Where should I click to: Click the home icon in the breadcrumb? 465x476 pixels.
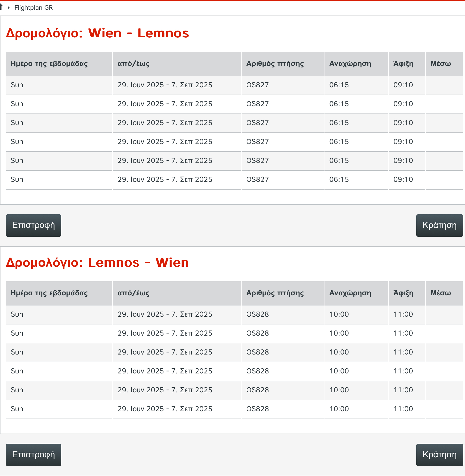(1, 7)
